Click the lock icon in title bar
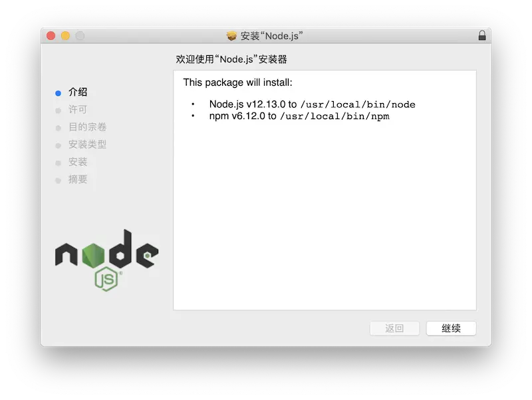Screen dimensions: 532x400 click(481, 35)
